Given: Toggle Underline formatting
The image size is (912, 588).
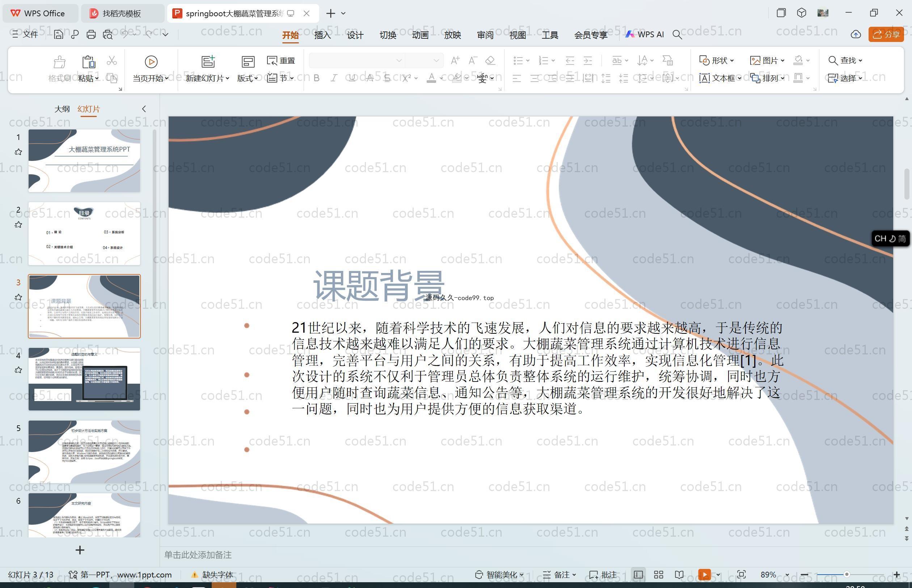Looking at the screenshot, I should pyautogui.click(x=352, y=78).
